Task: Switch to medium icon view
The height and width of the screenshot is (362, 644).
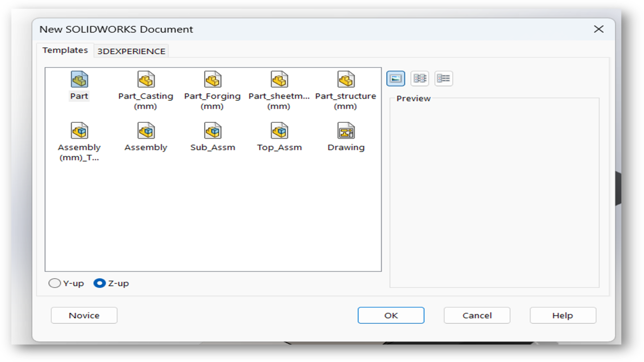Action: (419, 78)
